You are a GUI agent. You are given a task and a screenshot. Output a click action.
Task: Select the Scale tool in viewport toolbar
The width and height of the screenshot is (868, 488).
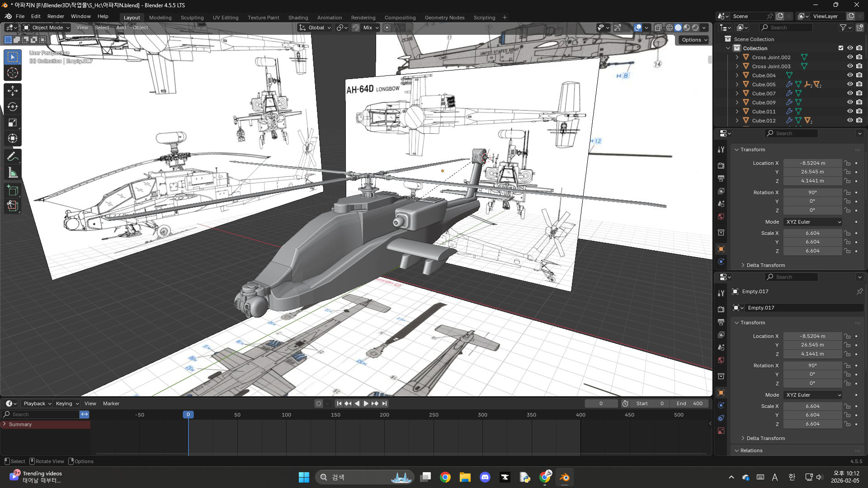(x=13, y=122)
